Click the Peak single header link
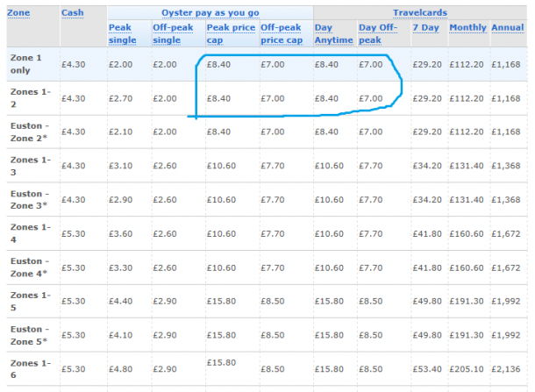 [122, 34]
